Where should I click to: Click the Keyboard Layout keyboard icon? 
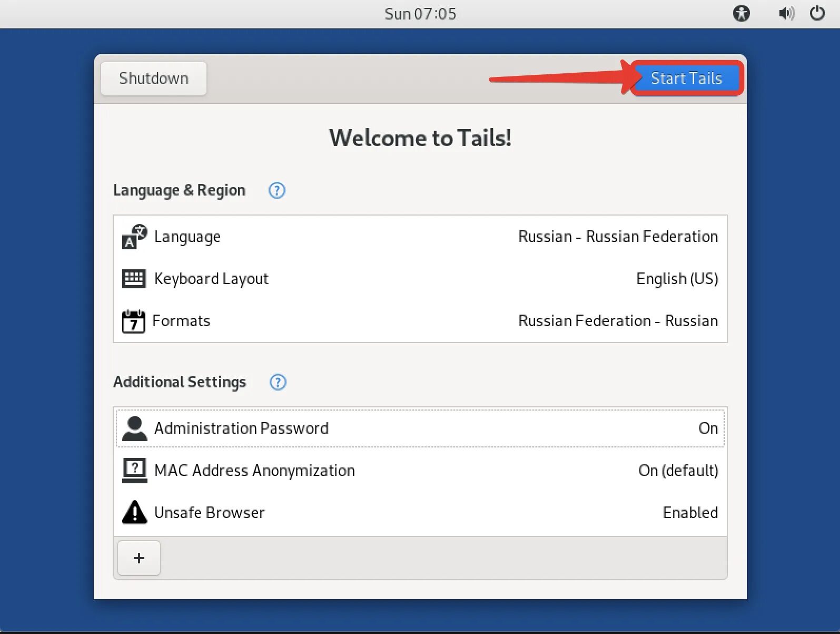pos(134,279)
